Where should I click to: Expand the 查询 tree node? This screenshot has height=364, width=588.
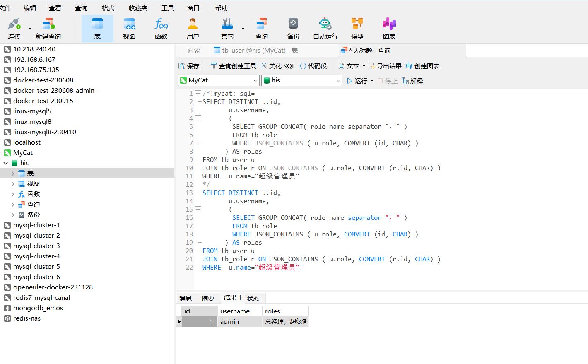point(13,205)
